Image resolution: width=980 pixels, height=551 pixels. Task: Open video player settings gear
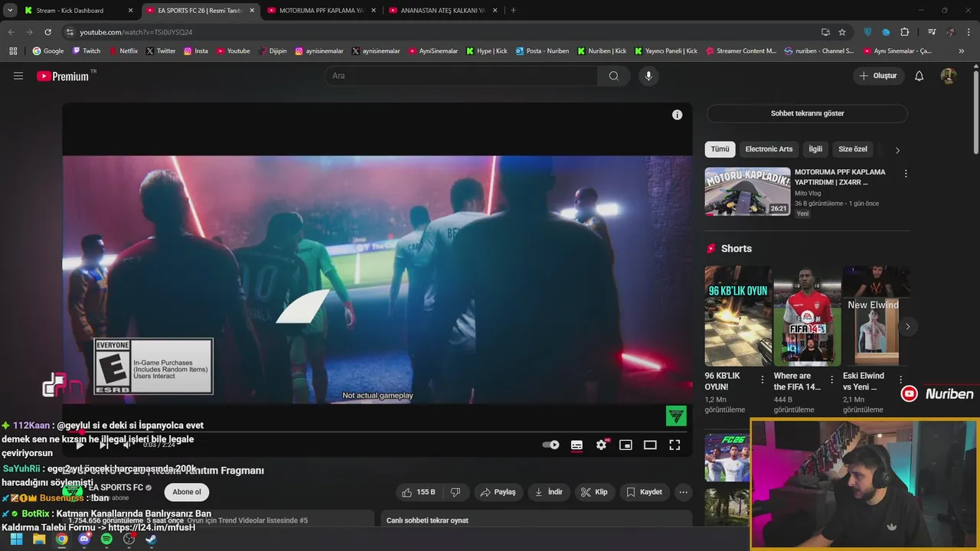(x=602, y=445)
